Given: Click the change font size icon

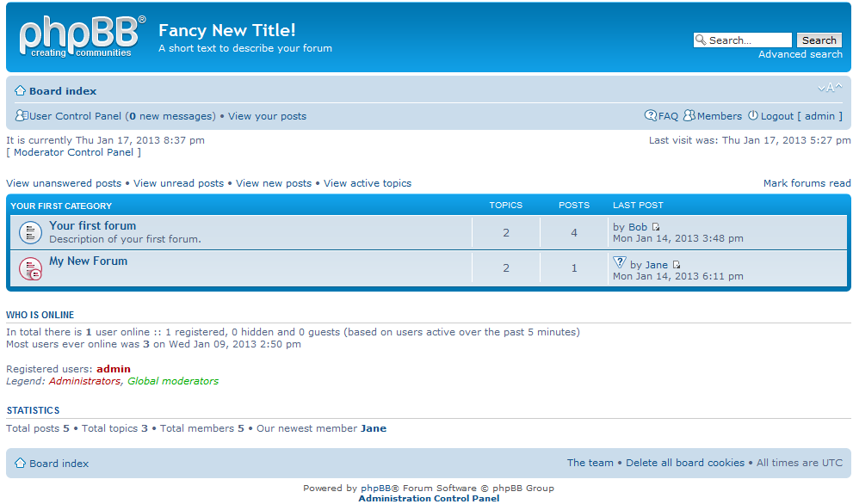Looking at the screenshot, I should click(x=830, y=87).
